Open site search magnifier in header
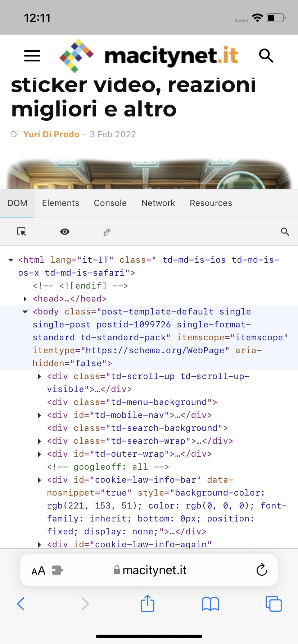298x644 pixels. pos(266,56)
